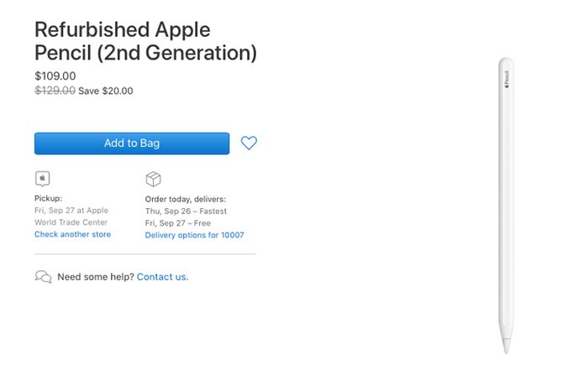Screen dimensions: 588x391
Task: Click the chat bubbles help icon
Action: 43,277
